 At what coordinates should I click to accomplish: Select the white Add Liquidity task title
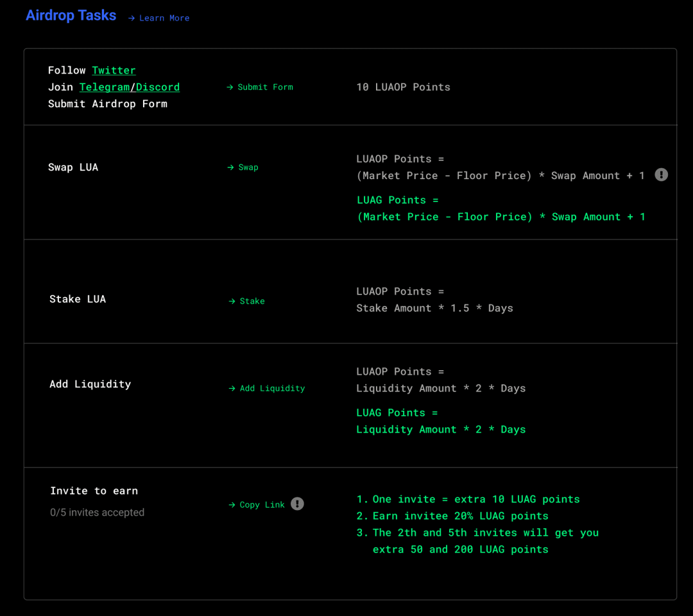click(x=90, y=384)
